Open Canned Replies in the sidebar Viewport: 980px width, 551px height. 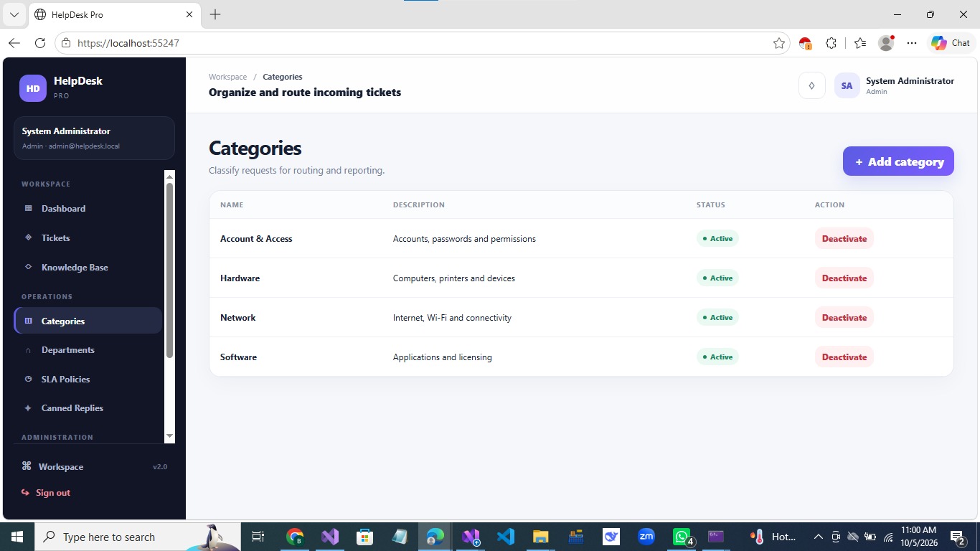(88, 408)
